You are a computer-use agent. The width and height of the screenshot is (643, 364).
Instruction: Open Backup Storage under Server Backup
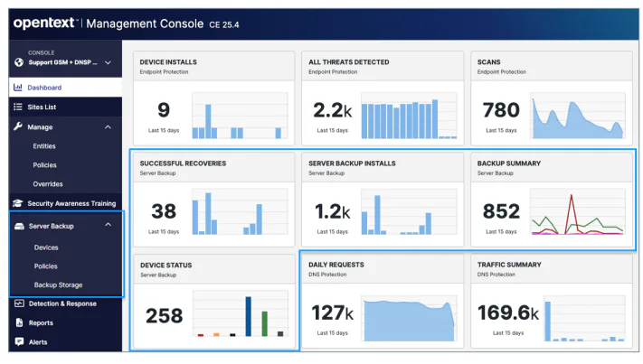point(58,285)
